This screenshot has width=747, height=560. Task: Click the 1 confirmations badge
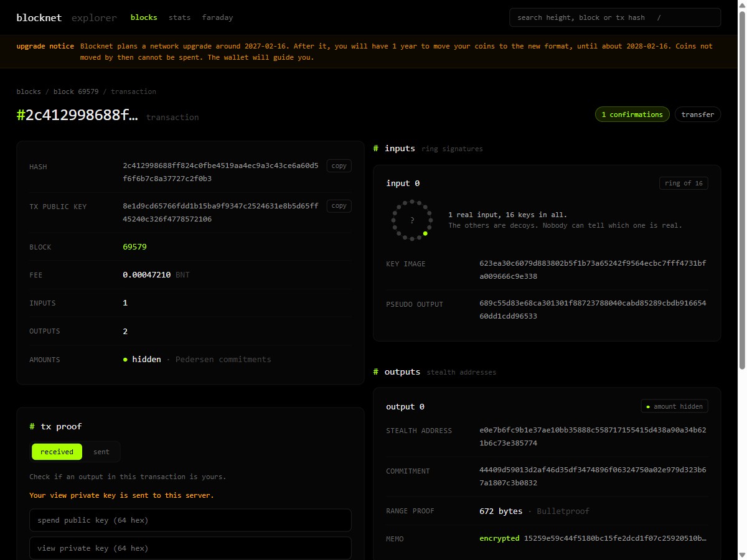[632, 114]
